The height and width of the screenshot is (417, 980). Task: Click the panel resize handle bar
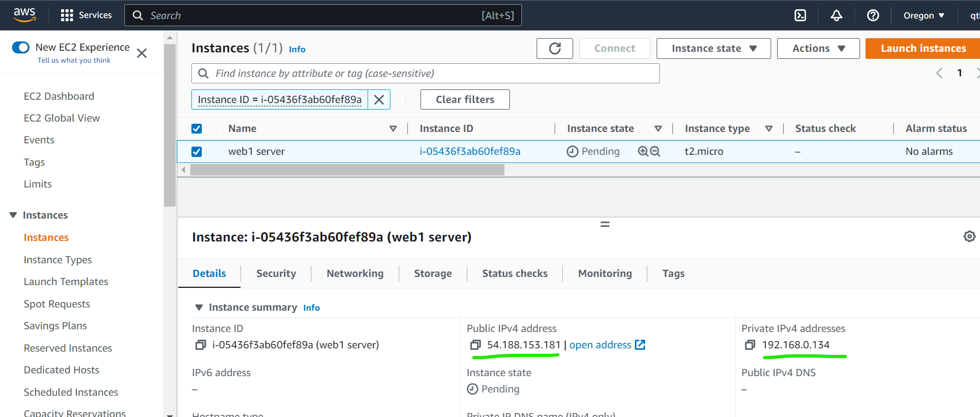click(x=605, y=224)
